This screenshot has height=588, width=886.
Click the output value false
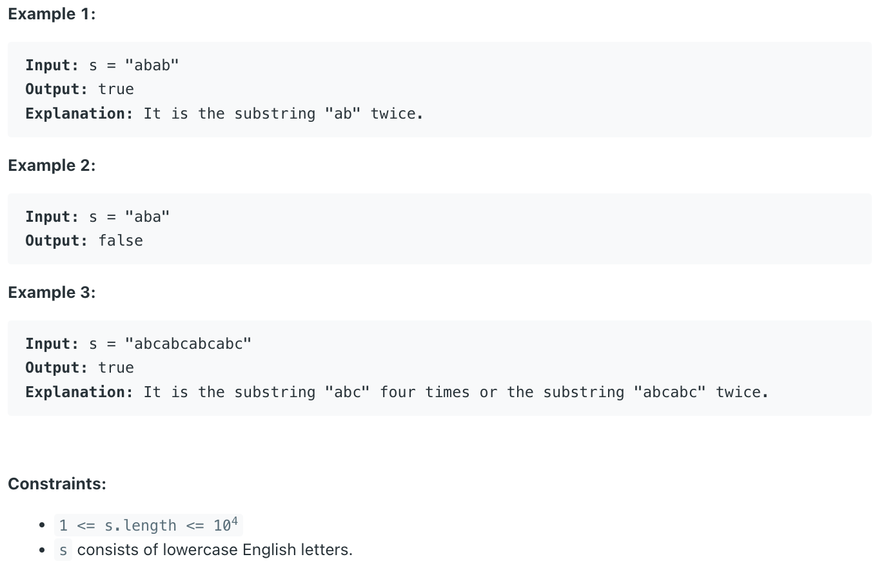click(x=121, y=240)
